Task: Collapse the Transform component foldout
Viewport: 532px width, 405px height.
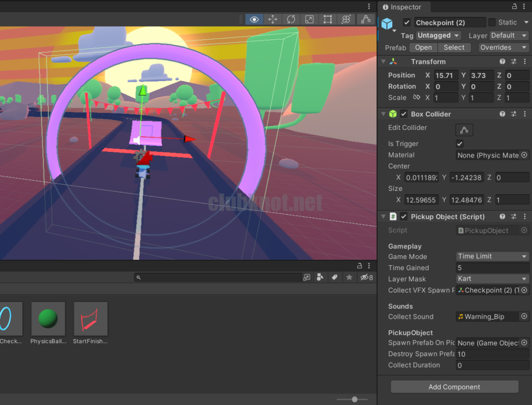Action: tap(383, 61)
